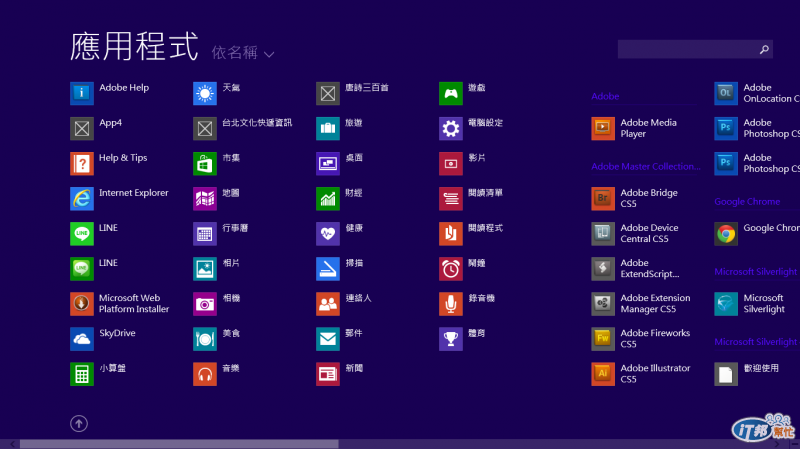Open the 歡迎使用 document item

point(747,374)
